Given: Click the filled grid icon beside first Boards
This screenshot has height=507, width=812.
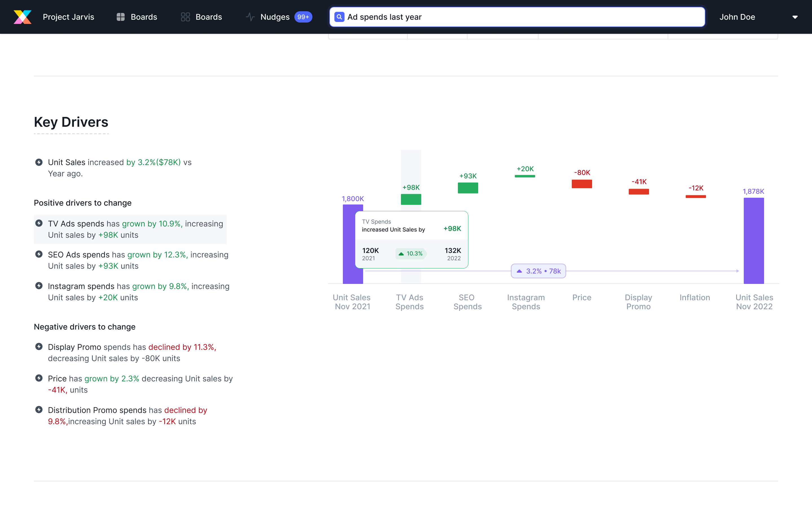Looking at the screenshot, I should click(x=120, y=17).
